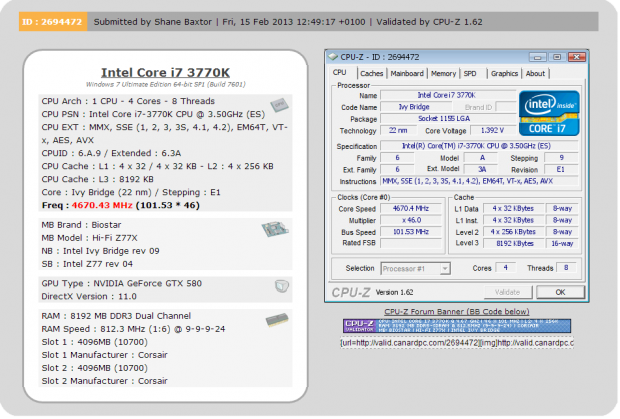Click the Stepping value 9

(561, 158)
